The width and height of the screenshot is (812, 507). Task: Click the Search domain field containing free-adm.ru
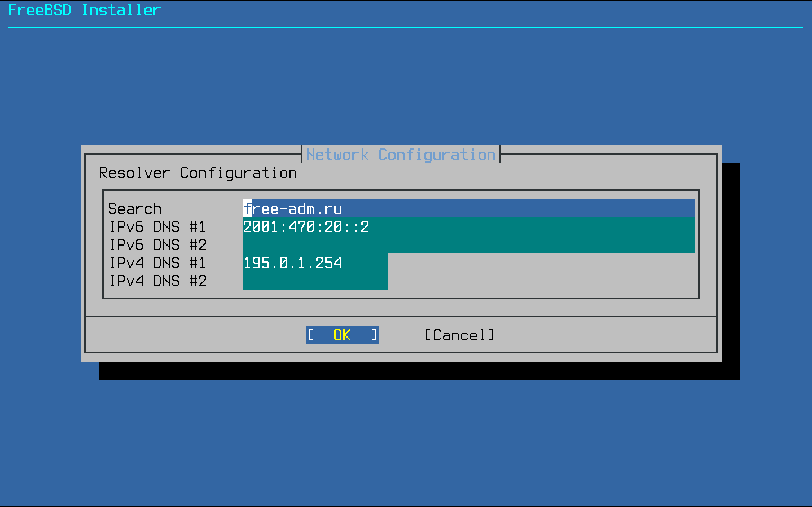pyautogui.click(x=468, y=209)
